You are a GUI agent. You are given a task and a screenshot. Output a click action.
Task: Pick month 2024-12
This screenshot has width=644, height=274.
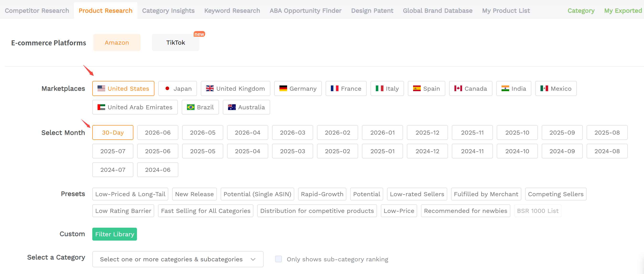click(427, 151)
